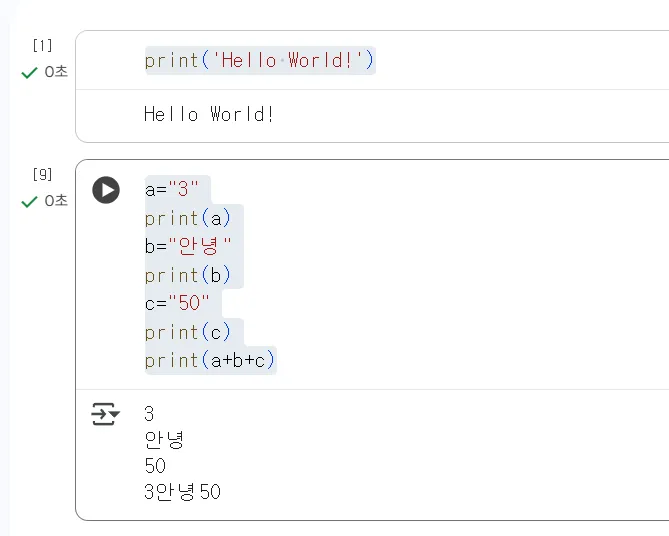This screenshot has height=536, width=669.
Task: Click the output options icon beside the results
Action: 105,414
